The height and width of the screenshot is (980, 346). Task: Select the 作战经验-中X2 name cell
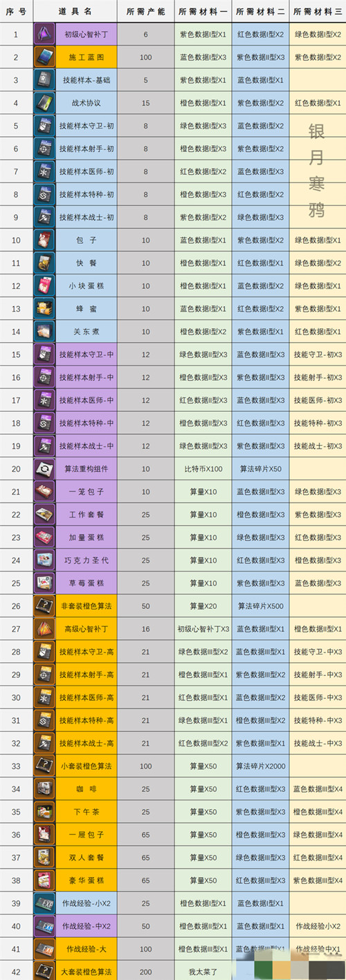86,925
